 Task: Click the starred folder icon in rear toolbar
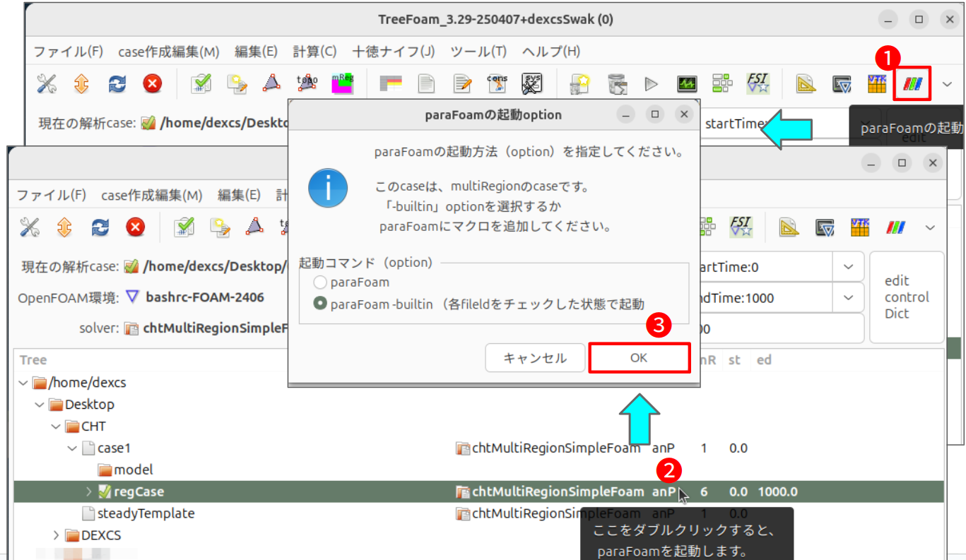pyautogui.click(x=580, y=85)
